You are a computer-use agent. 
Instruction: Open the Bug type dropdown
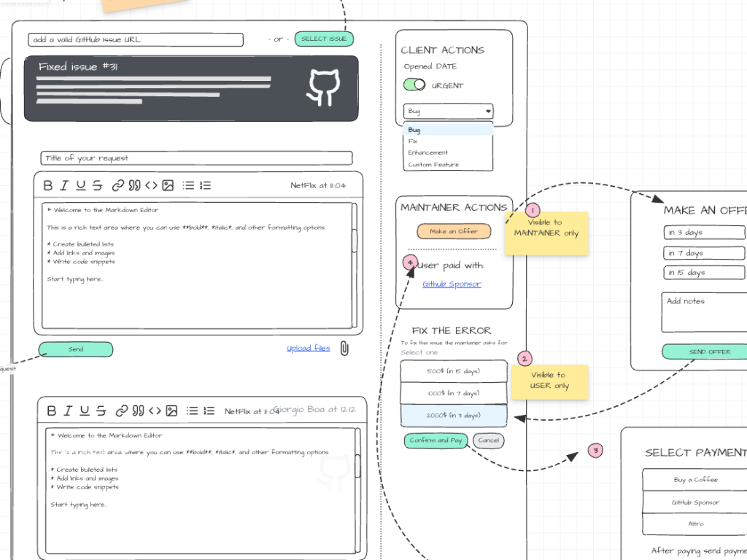[449, 111]
